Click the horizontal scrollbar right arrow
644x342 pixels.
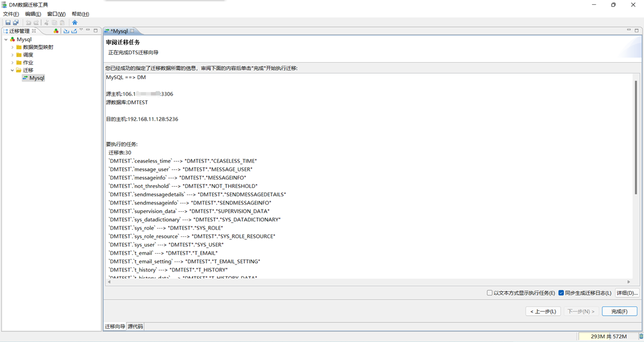628,282
